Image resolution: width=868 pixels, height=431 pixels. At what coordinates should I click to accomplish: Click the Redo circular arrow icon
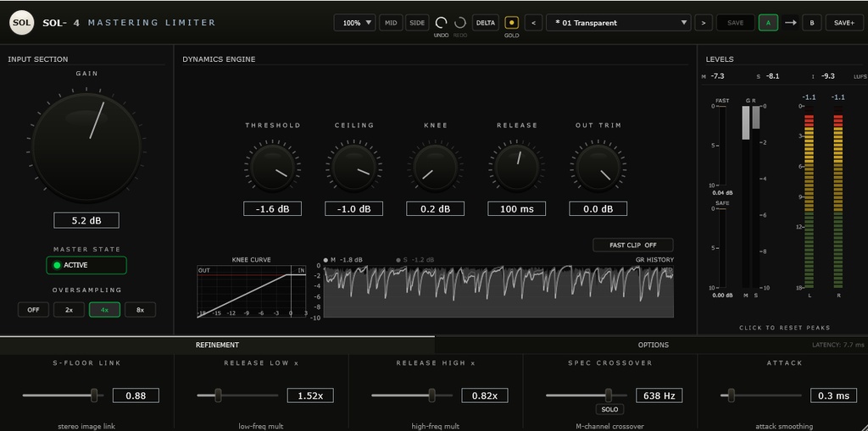[x=460, y=23]
